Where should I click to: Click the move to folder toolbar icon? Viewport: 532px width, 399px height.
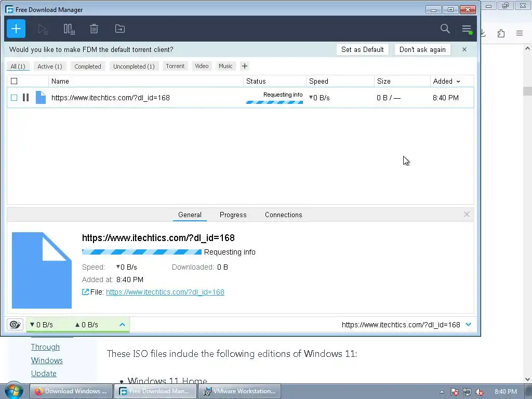point(120,29)
